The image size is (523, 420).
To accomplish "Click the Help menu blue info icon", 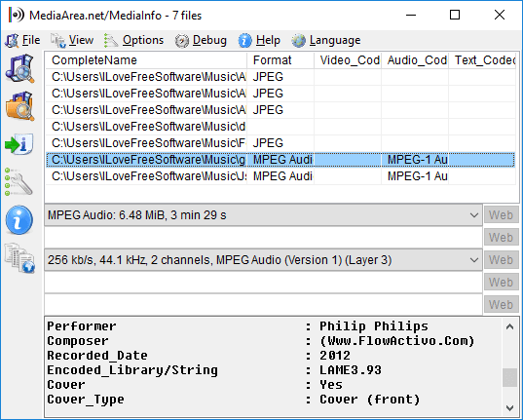I will point(244,41).
